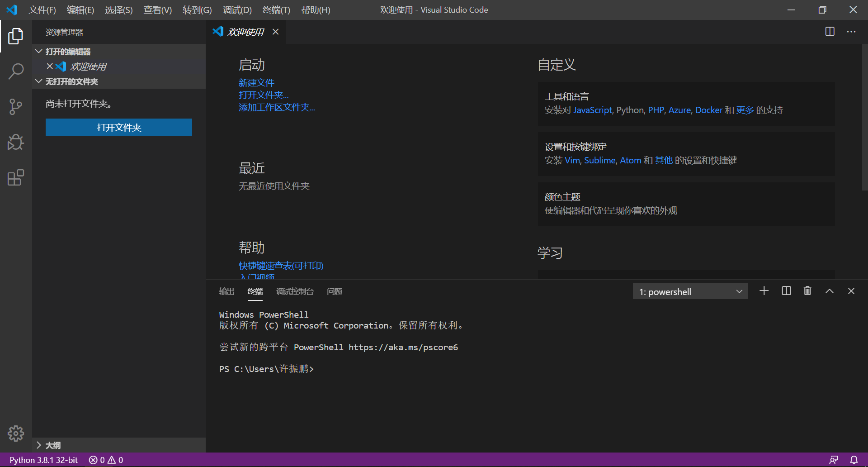Image resolution: width=868 pixels, height=467 pixels.
Task: Open the Explorer view in activity bar
Action: pyautogui.click(x=16, y=36)
